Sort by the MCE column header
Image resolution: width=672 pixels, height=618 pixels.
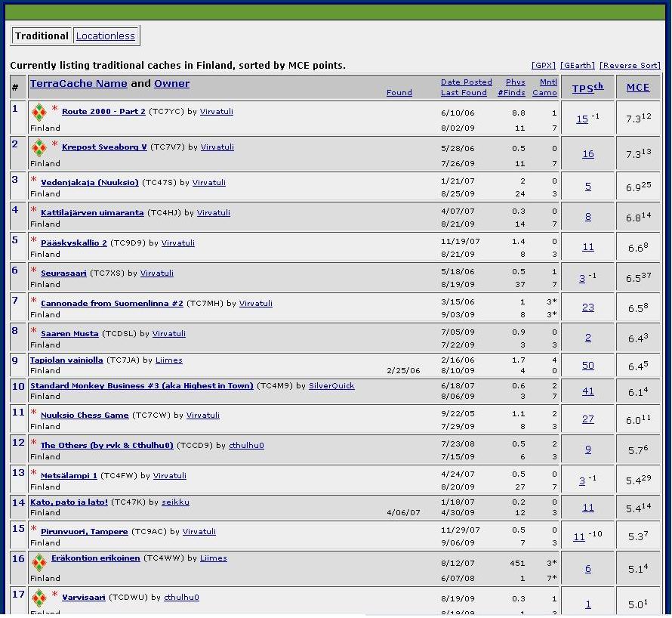[x=638, y=88]
